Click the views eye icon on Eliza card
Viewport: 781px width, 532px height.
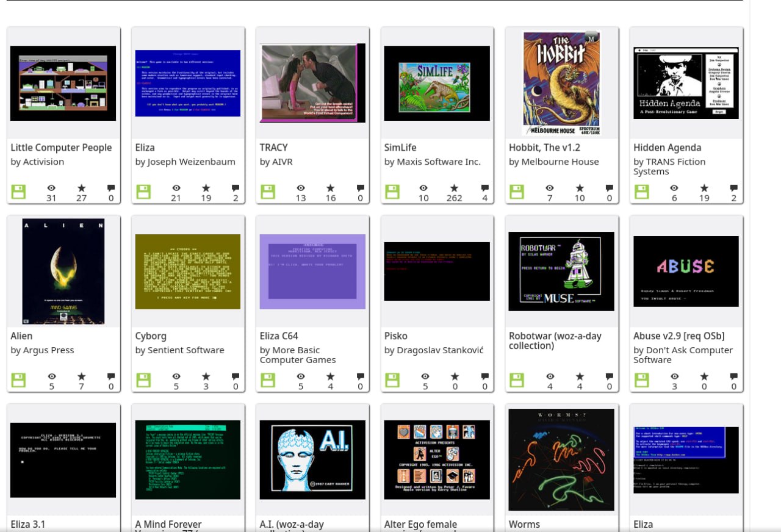176,188
